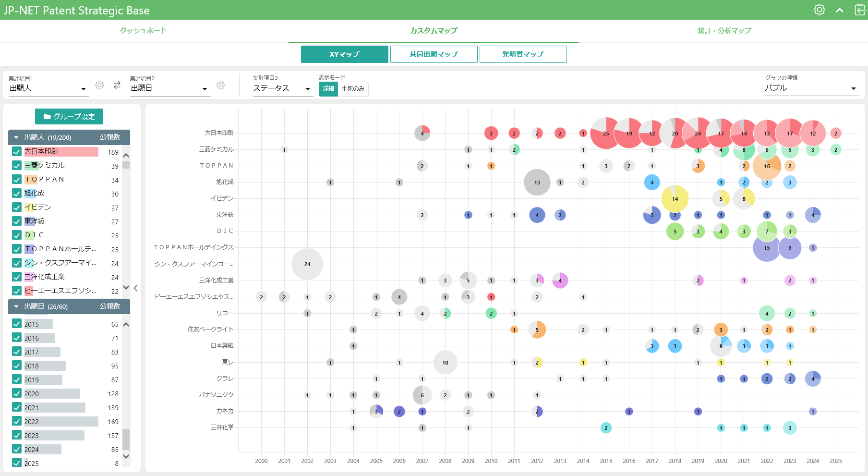Open the 集計項目3 ステータス dropdown
This screenshot has height=476, width=868.
[283, 88]
